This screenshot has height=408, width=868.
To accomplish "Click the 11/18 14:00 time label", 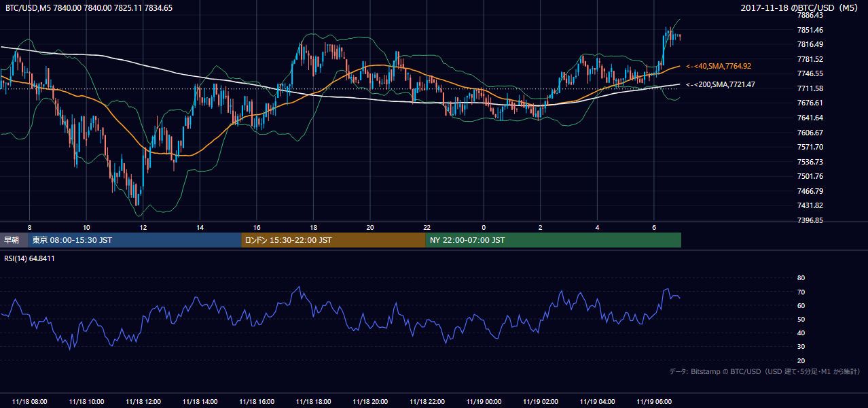I will [x=200, y=402].
